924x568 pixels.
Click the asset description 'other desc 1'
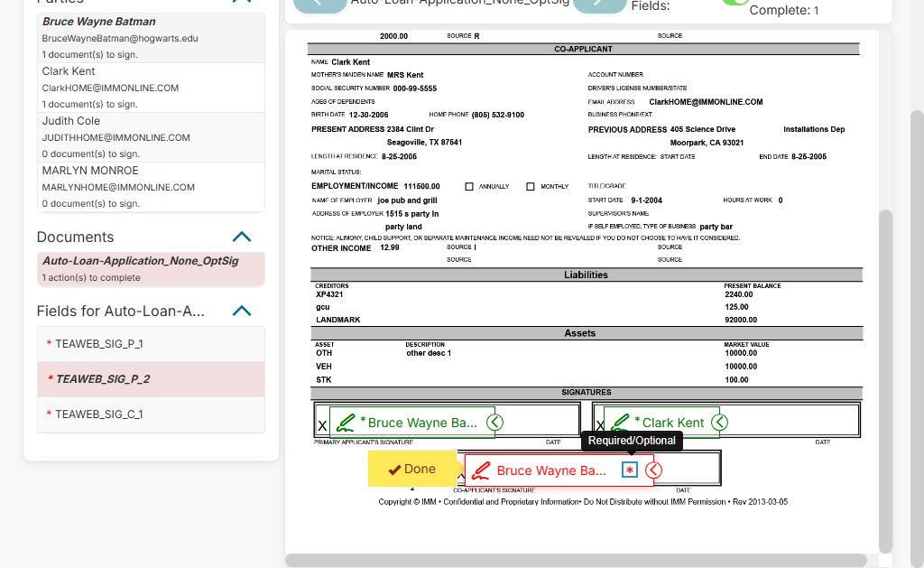tap(429, 353)
